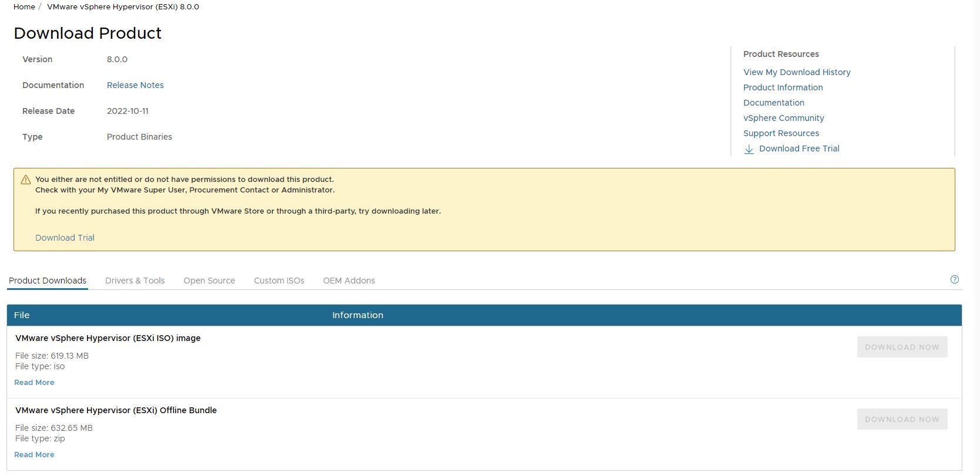Open the Support Resources link
Screen dimensions: 980x476
[781, 133]
